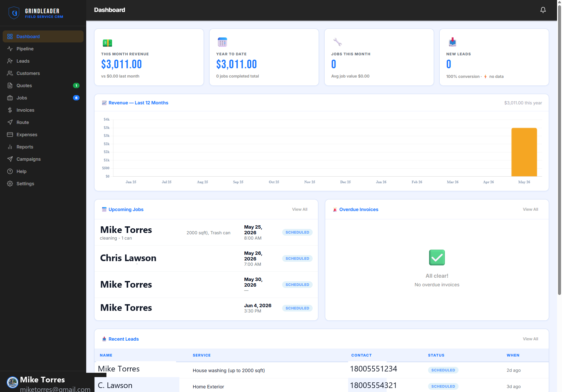Click phone number 18005551234

(373, 369)
